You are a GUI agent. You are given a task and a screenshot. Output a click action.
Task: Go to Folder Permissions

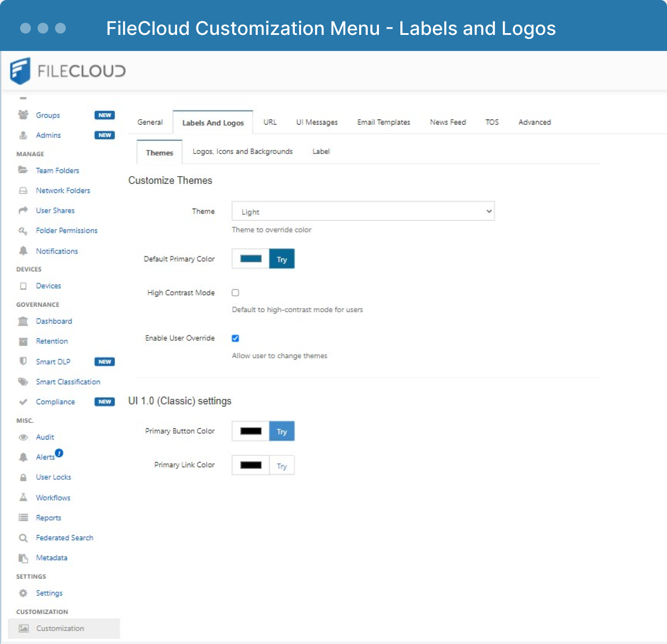[x=67, y=230]
